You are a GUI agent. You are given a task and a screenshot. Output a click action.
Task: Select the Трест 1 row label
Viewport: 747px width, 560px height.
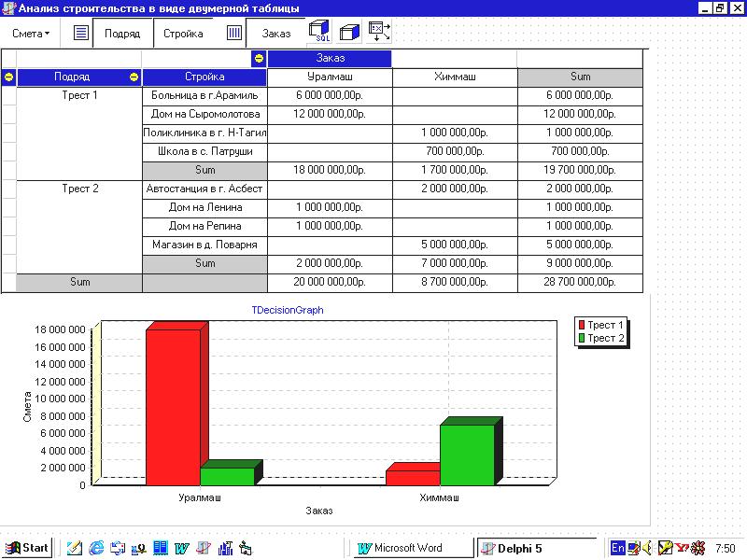click(79, 95)
